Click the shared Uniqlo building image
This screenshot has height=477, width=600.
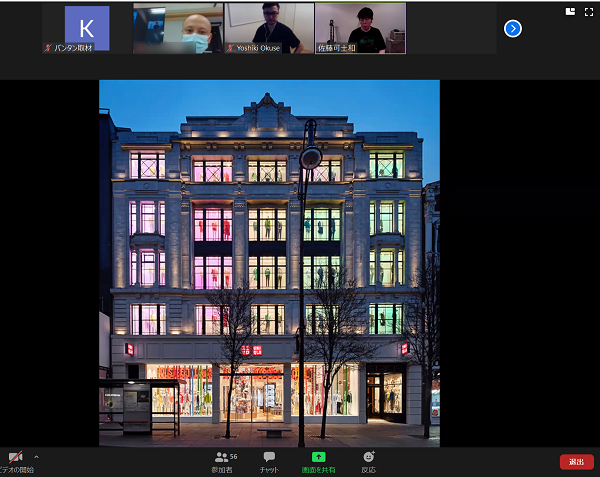pyautogui.click(x=269, y=263)
